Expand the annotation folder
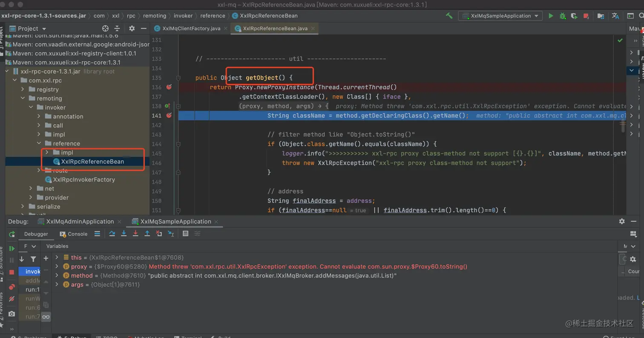This screenshot has width=644, height=338. coord(39,116)
